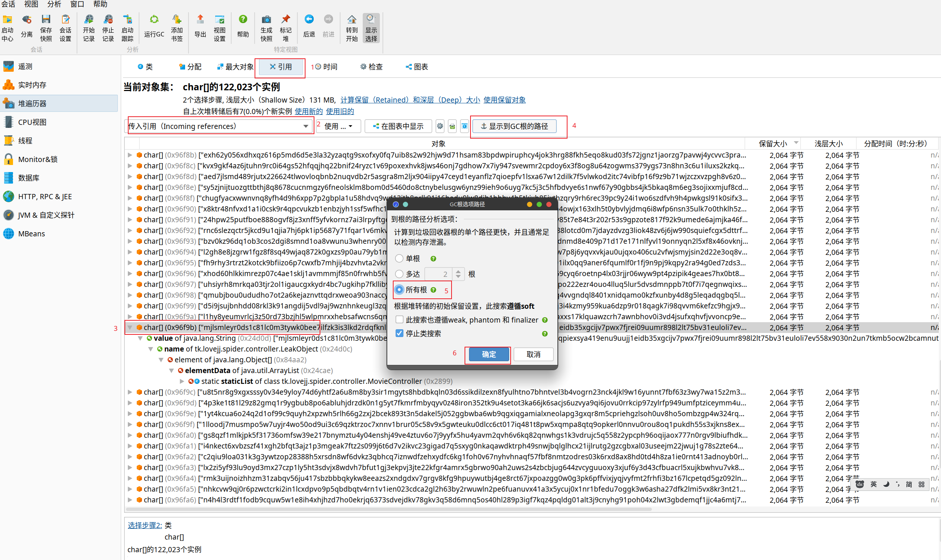The height and width of the screenshot is (560, 941).
Task: Collapse the char[] (0x96f9b) tree row
Action: [130, 327]
